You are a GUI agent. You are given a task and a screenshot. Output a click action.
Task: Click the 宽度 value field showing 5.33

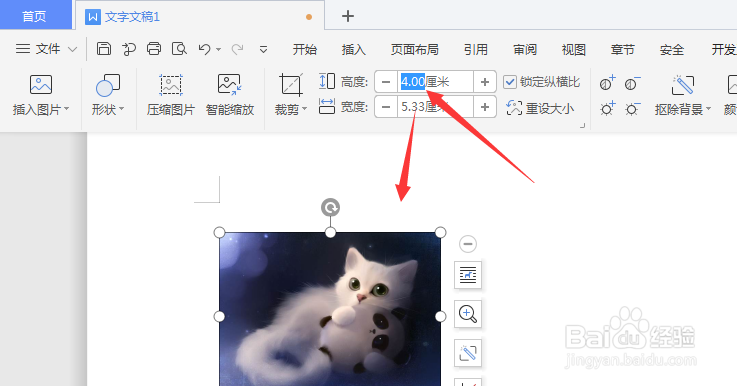pos(435,107)
